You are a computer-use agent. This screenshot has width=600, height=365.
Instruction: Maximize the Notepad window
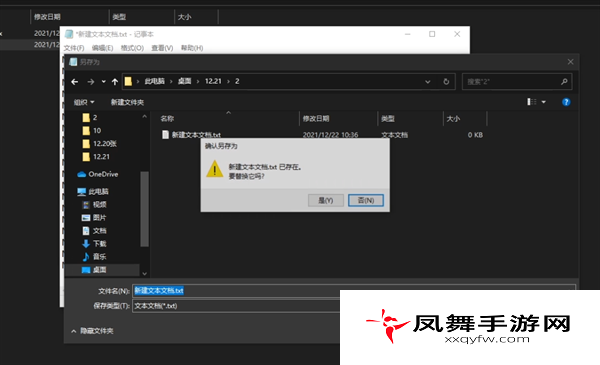(432, 34)
